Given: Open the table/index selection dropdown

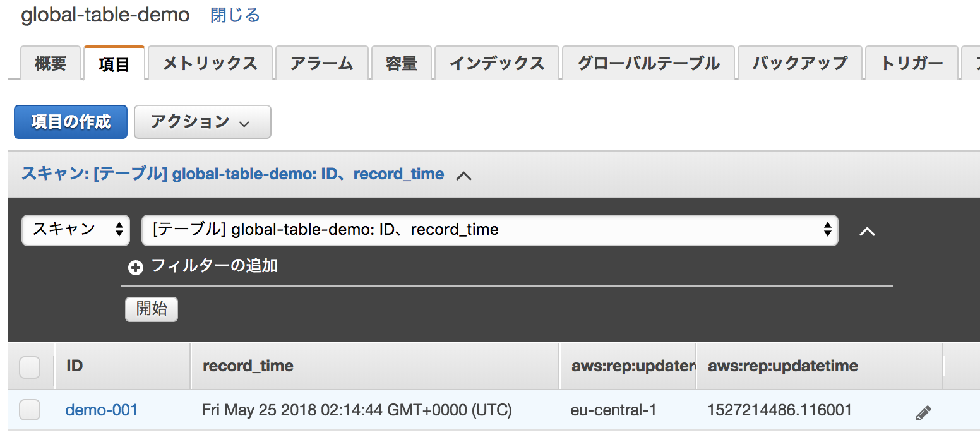Looking at the screenshot, I should [x=490, y=230].
